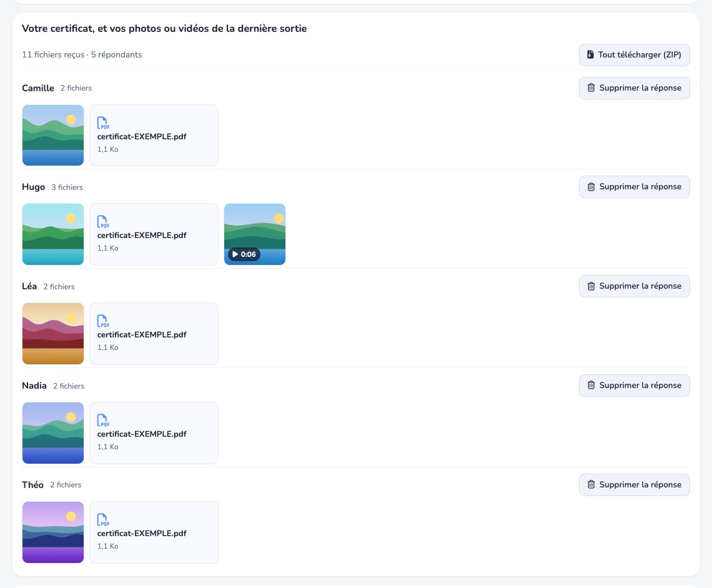Click PDF icon in Camille's certificate card
The width and height of the screenshot is (712, 588).
[x=103, y=122]
